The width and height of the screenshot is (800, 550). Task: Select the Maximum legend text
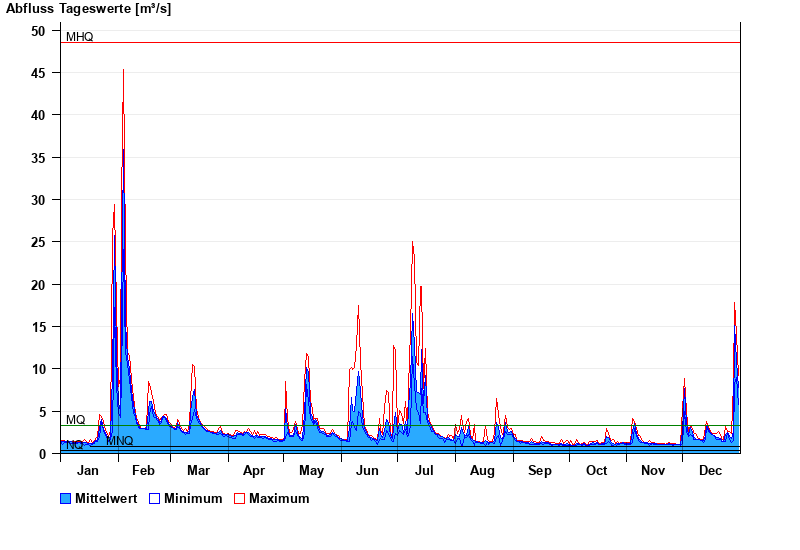[x=279, y=498]
